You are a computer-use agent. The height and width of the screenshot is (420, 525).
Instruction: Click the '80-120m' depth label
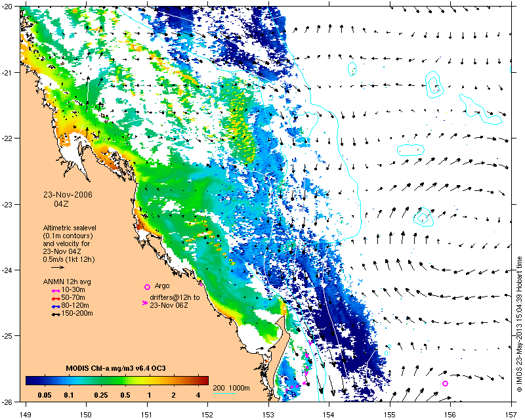(75, 305)
